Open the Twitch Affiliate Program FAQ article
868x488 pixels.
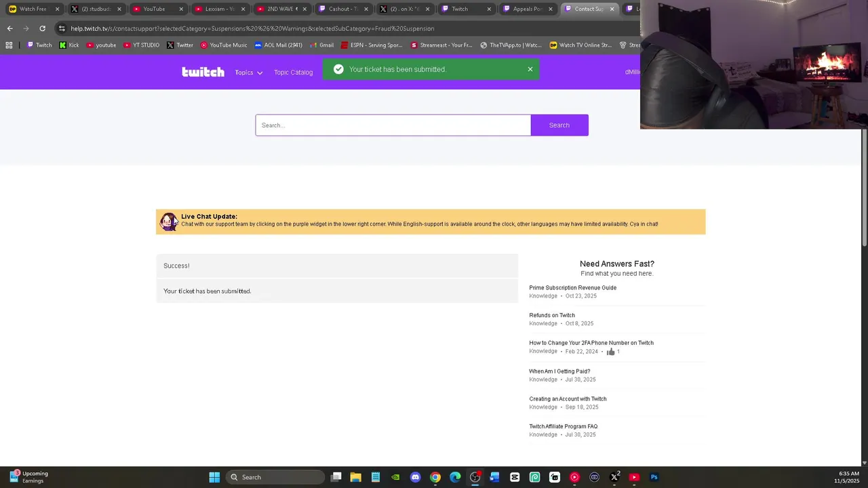point(564,426)
